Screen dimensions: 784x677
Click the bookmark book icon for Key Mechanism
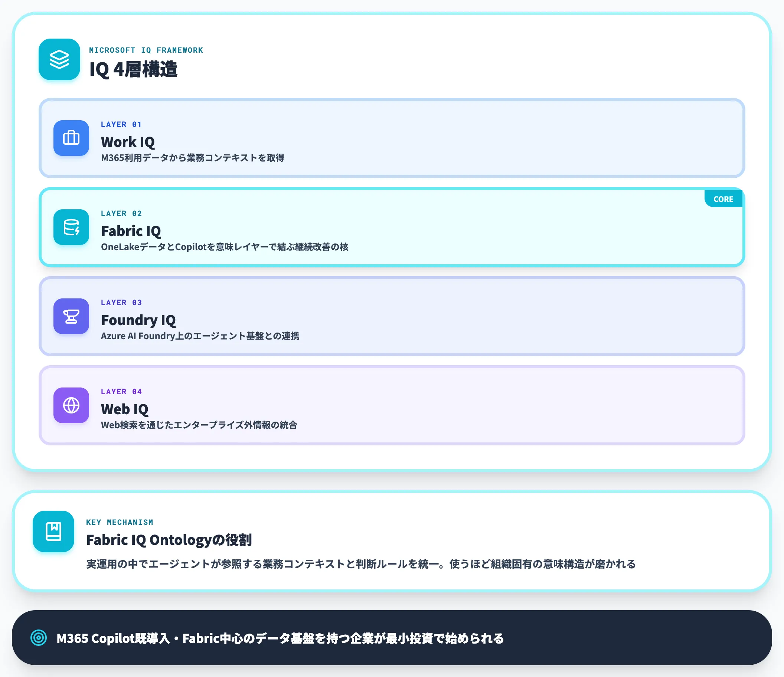pos(53,531)
